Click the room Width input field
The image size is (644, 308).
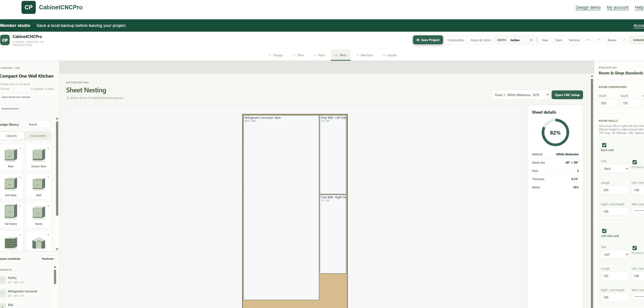coord(608,103)
